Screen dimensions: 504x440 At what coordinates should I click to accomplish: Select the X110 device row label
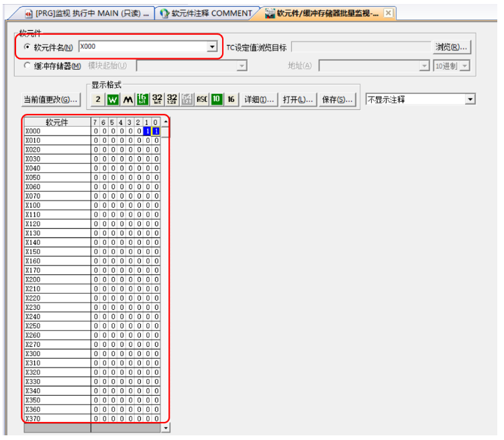point(58,215)
